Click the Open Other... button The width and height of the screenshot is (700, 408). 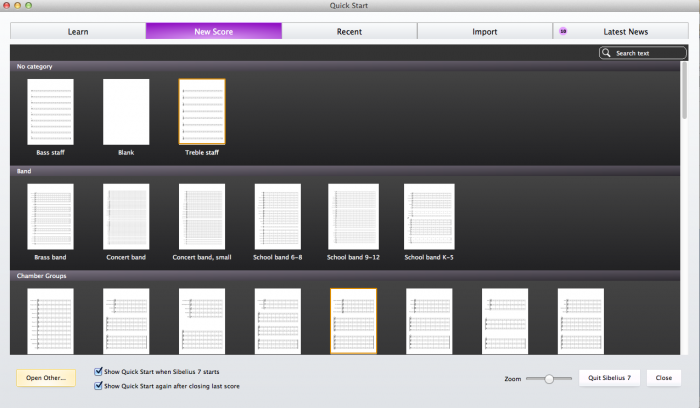[46, 378]
